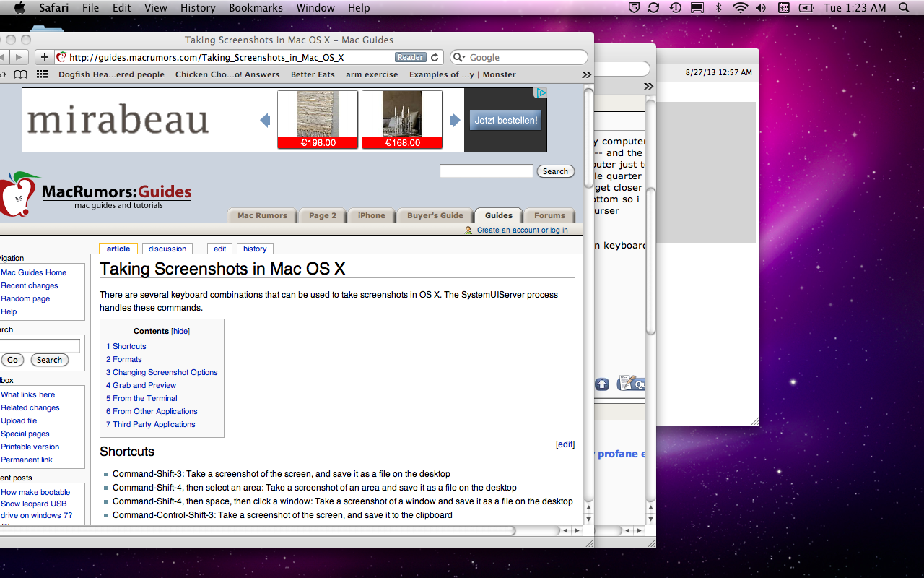Click the previous arrow in mirabeau ad

click(x=265, y=121)
